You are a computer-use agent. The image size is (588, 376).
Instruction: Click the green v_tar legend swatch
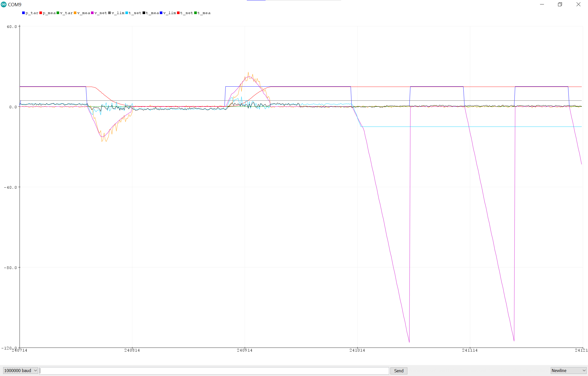click(58, 13)
